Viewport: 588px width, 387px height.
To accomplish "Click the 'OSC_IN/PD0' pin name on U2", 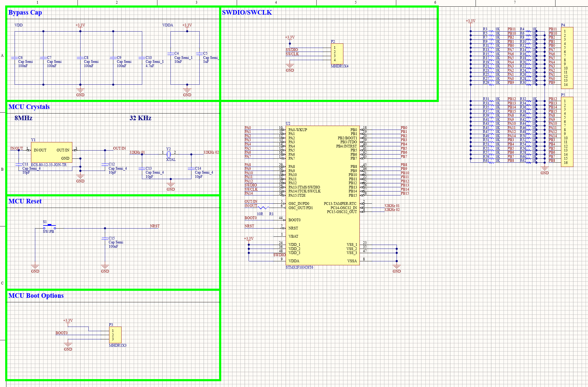I will (x=299, y=204).
